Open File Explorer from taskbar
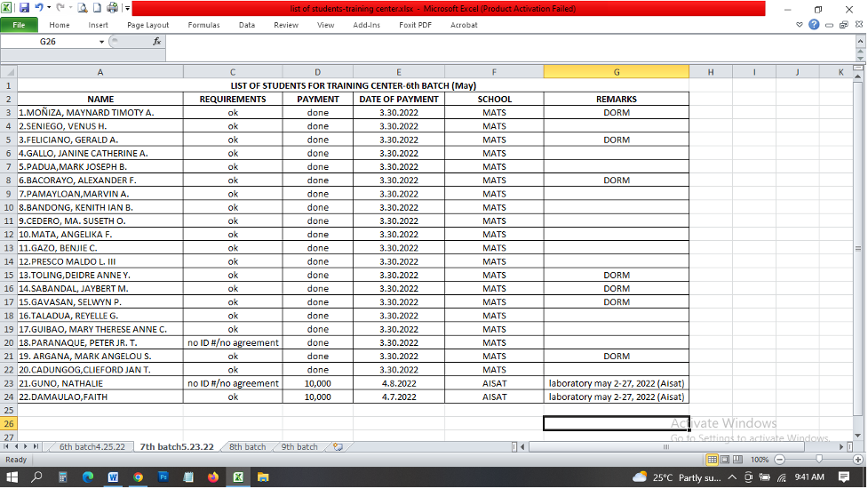 coord(263,477)
